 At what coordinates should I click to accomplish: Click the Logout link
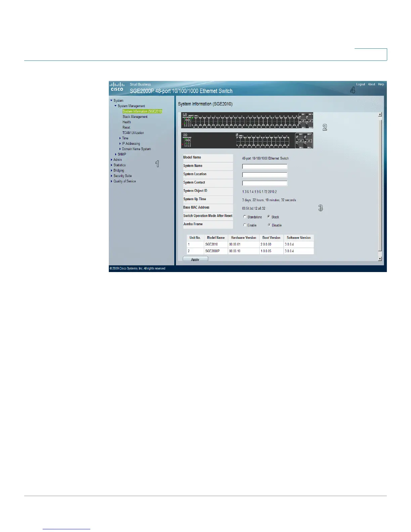[x=361, y=84]
